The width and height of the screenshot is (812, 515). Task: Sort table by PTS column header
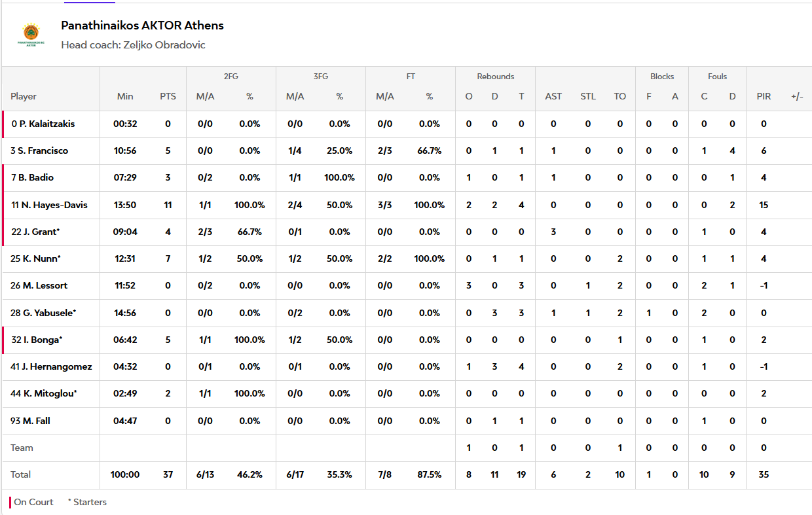point(168,96)
